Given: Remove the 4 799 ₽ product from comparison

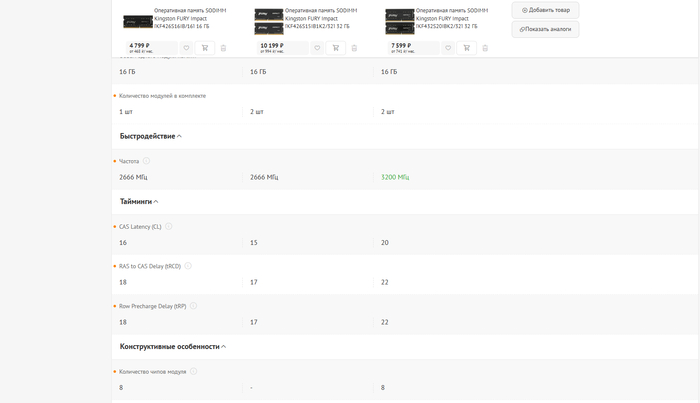Looking at the screenshot, I should click(x=224, y=48).
